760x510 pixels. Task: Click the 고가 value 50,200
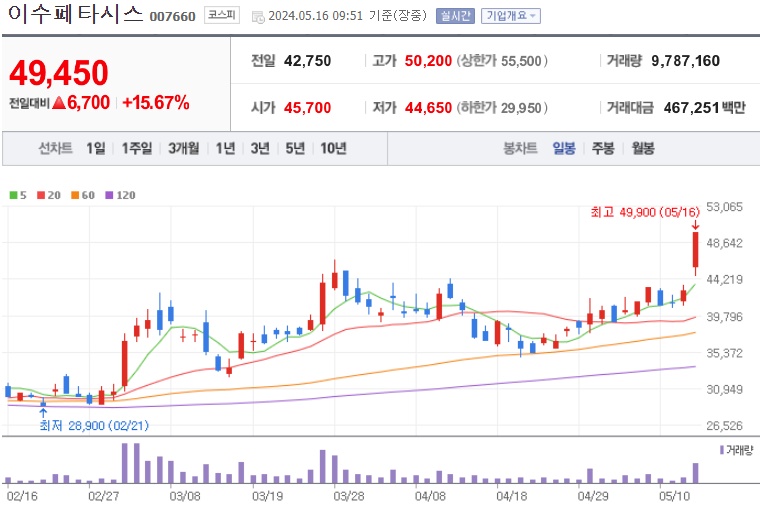pos(428,61)
